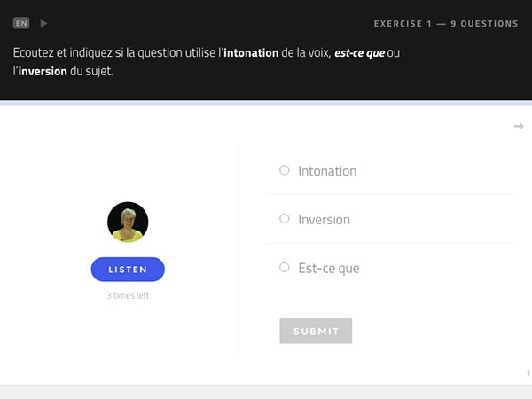Screen dimensions: 532x399
Task: Go to next question with arrow
Action: pyautogui.click(x=519, y=126)
